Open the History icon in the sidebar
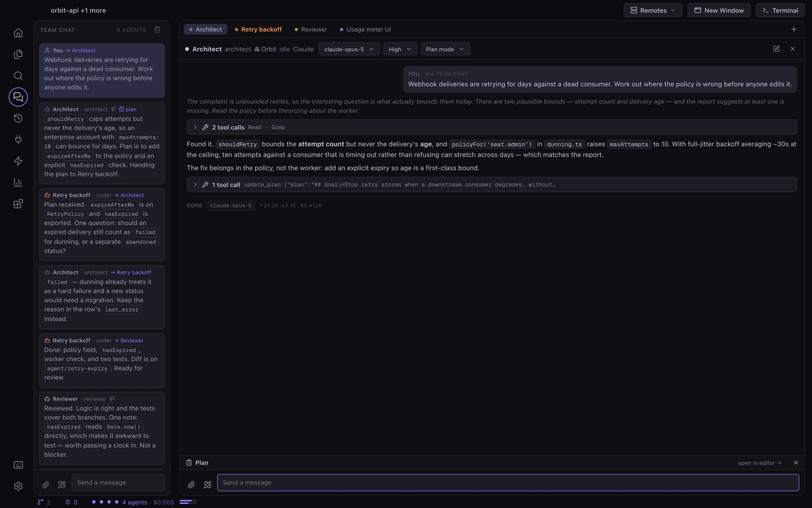 [18, 118]
